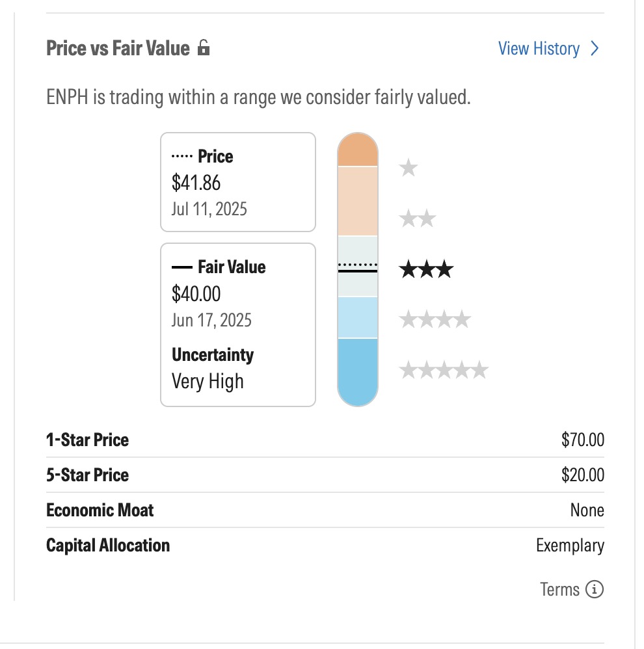This screenshot has height=649, width=644.
Task: Click the two-star rating icons
Action: pos(418,218)
